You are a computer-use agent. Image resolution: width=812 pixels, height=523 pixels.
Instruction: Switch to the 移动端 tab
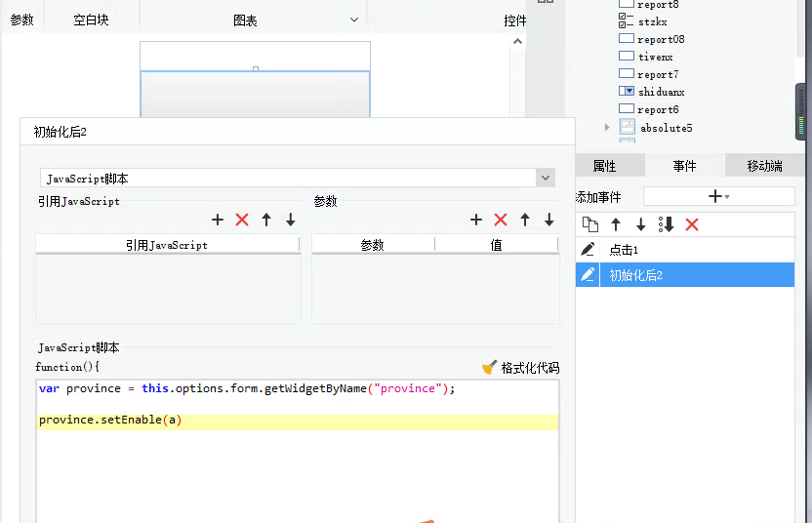tap(764, 166)
